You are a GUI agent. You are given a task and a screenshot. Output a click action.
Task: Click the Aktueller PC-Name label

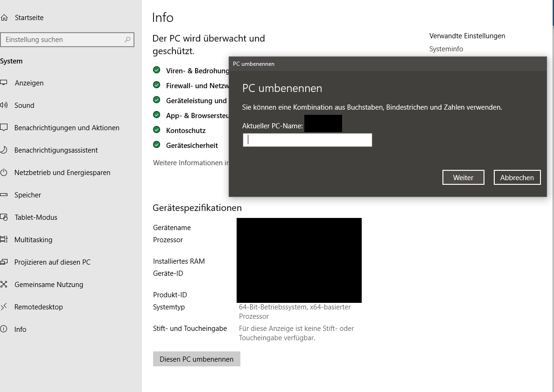pos(273,126)
